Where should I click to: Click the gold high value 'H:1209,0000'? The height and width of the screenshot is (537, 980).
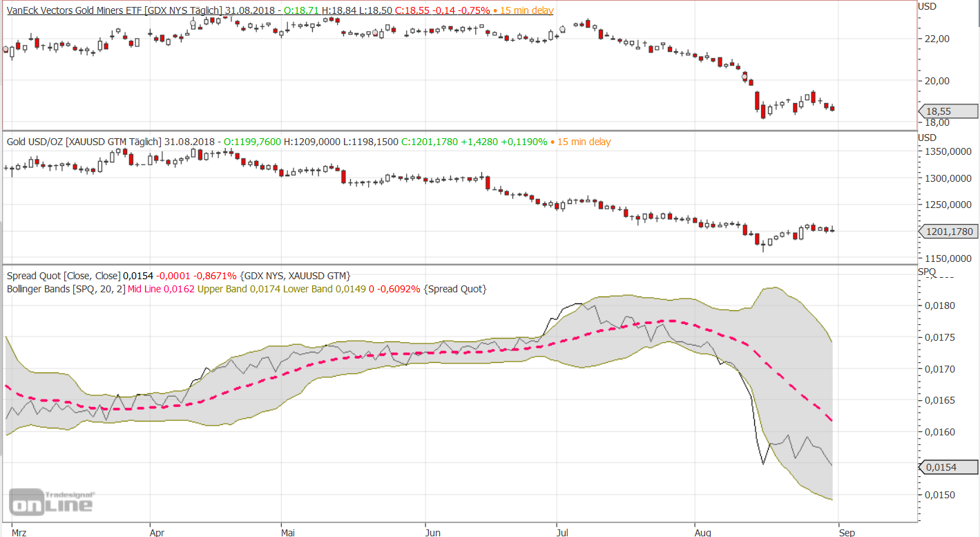(313, 142)
